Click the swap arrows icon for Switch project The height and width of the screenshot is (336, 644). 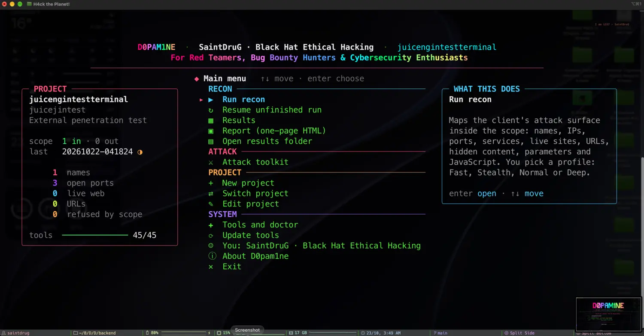tap(211, 194)
